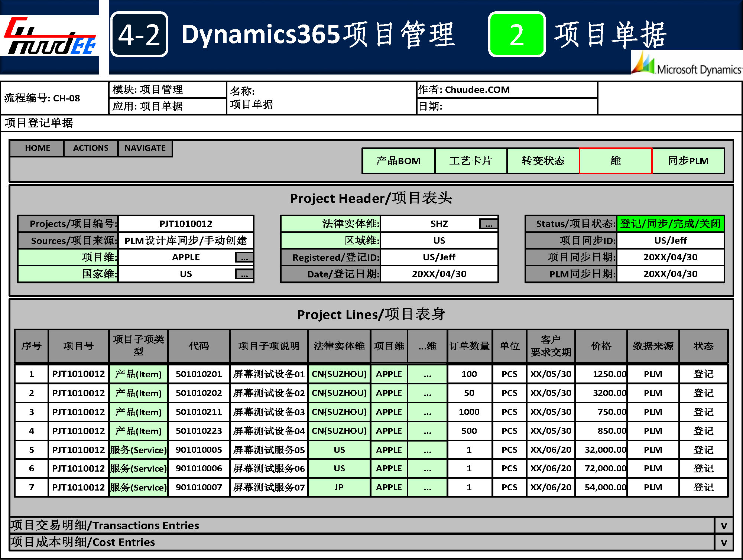
Task: Click the green number 2 badge
Action: pyautogui.click(x=516, y=35)
